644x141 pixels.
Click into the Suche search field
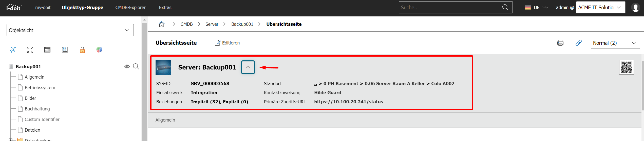tap(450, 8)
